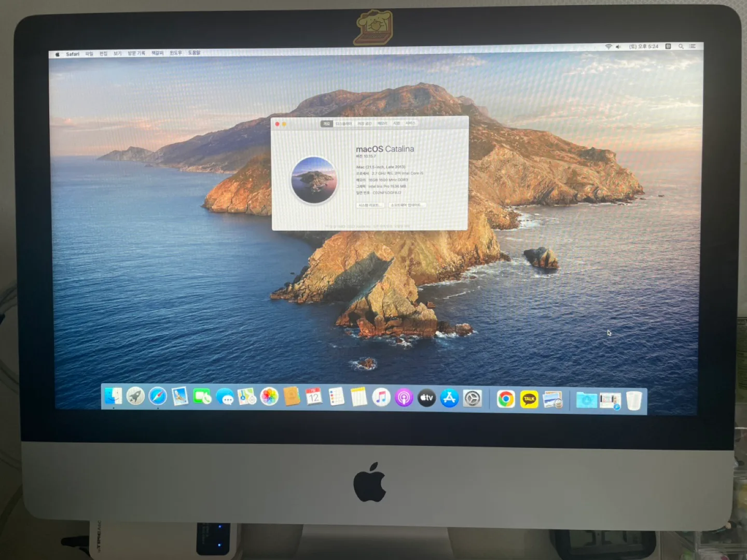
Task: Open Contacts from the Dock
Action: 292,397
